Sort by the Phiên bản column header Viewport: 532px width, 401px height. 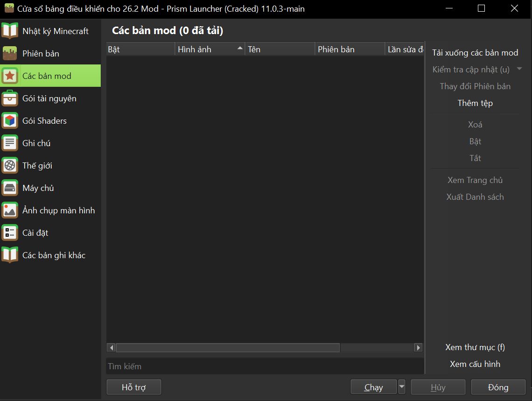(x=350, y=49)
